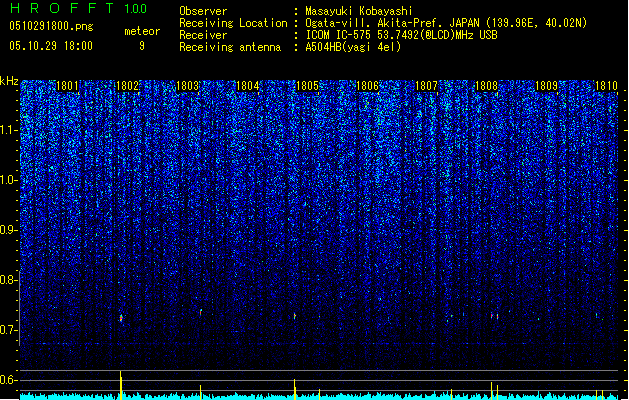Click the 1803 time marker
This screenshot has width=629, height=400.
[187, 86]
